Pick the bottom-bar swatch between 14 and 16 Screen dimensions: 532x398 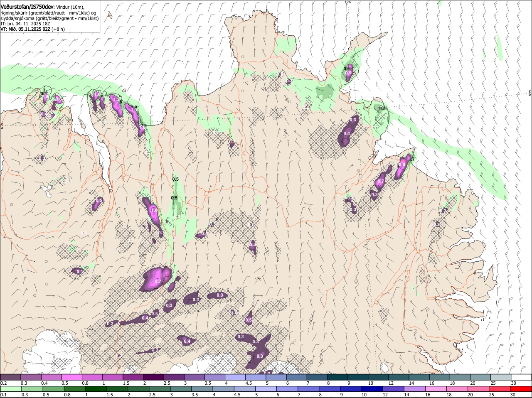415,389
